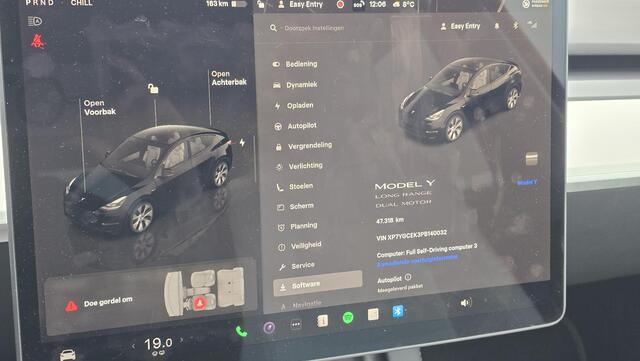Increase temperature with right arrow
The height and width of the screenshot is (361, 640).
pyautogui.click(x=181, y=339)
